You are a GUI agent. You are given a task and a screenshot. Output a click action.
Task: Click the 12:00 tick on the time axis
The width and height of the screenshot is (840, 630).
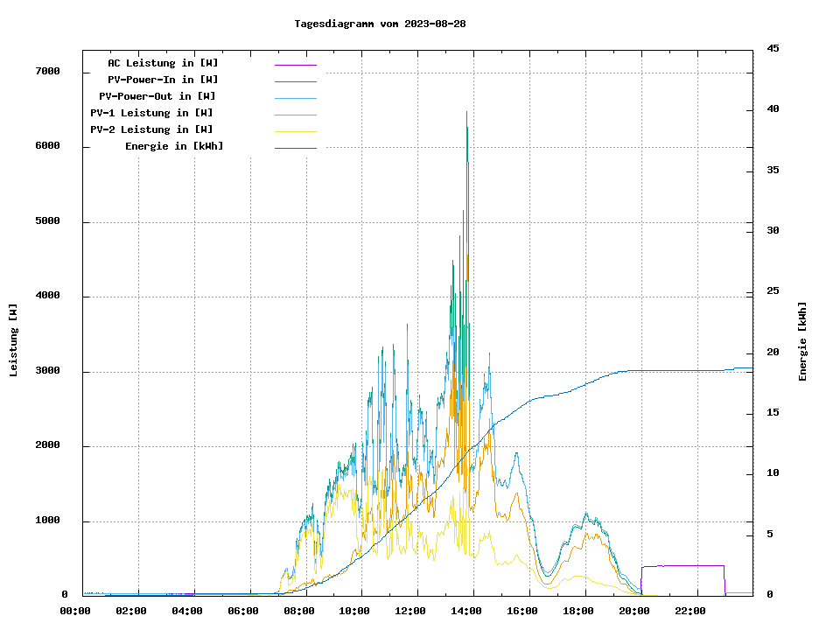point(409,611)
